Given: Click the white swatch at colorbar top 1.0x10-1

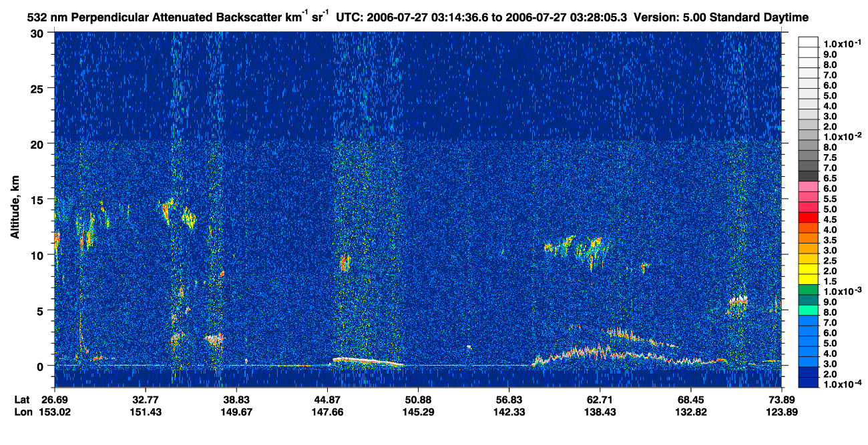Looking at the screenshot, I should pos(808,42).
